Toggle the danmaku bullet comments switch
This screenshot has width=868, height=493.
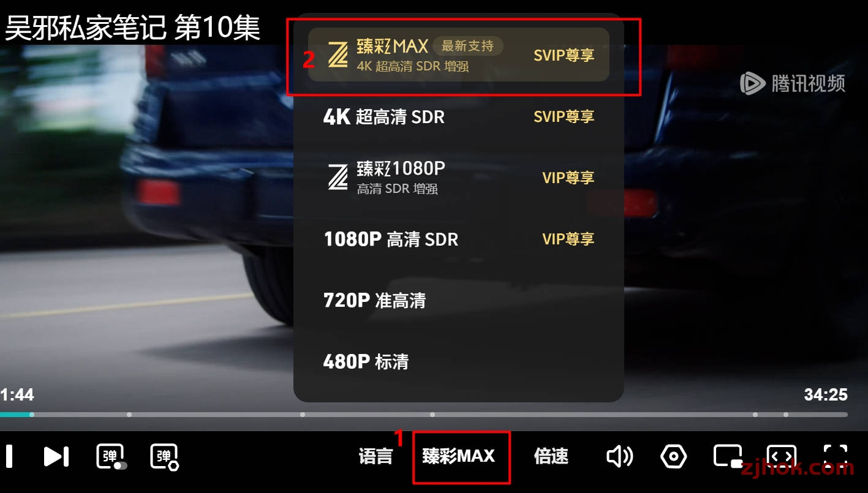click(111, 457)
